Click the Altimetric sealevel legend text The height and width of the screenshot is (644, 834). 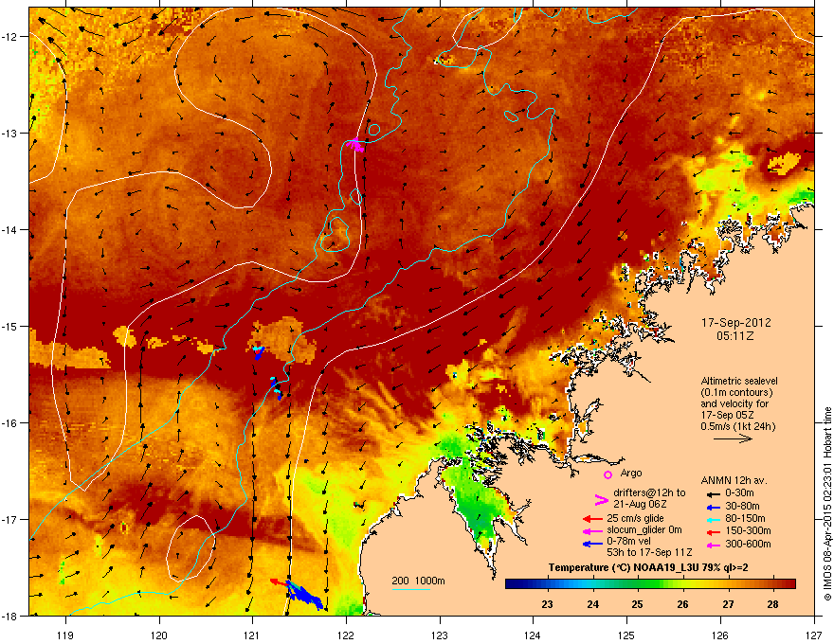pos(739,381)
